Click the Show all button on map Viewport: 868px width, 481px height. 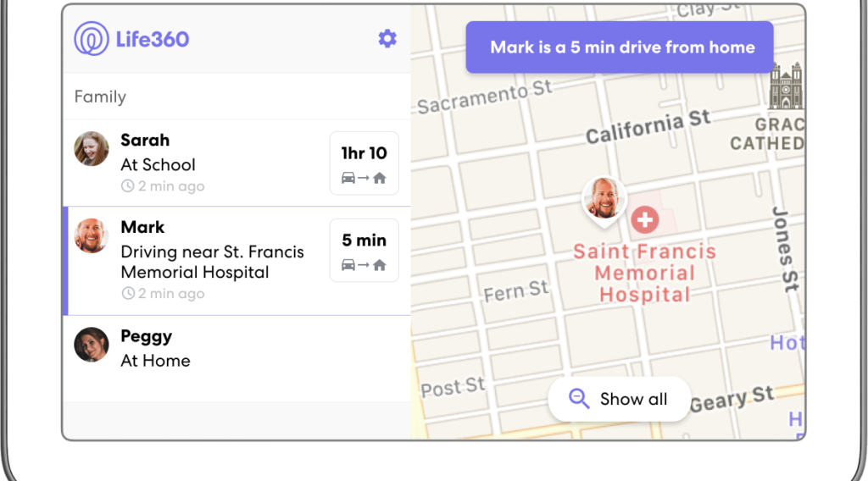click(619, 399)
